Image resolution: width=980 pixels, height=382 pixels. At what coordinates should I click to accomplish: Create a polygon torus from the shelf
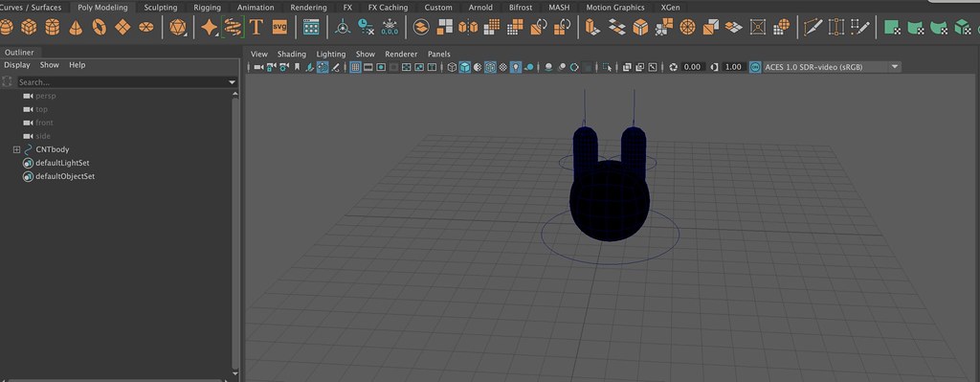coord(100,27)
